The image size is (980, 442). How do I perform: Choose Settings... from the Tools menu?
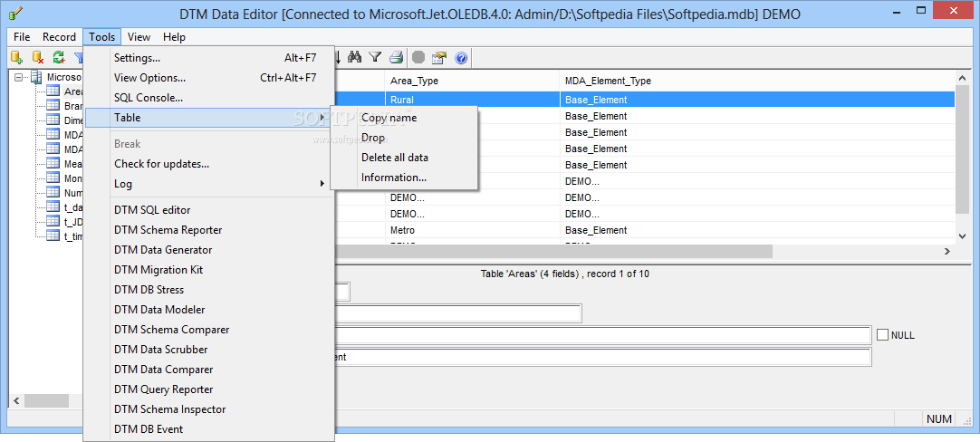[x=208, y=58]
